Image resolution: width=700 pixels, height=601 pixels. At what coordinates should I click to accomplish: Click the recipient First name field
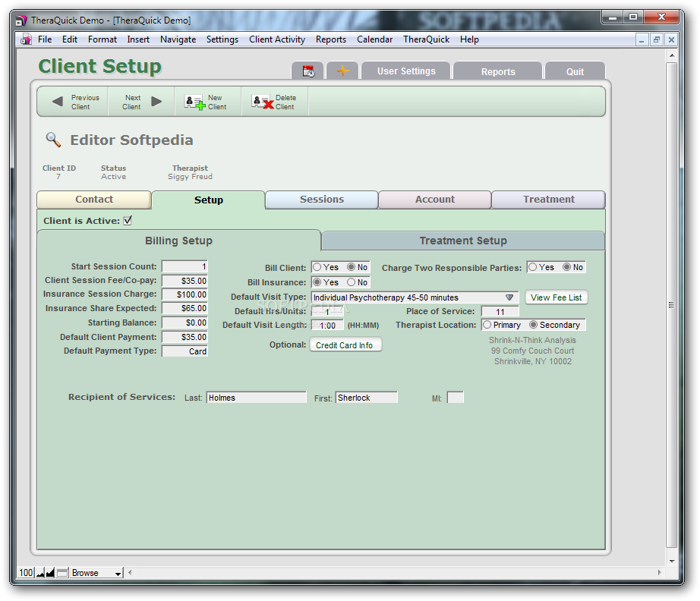click(367, 398)
